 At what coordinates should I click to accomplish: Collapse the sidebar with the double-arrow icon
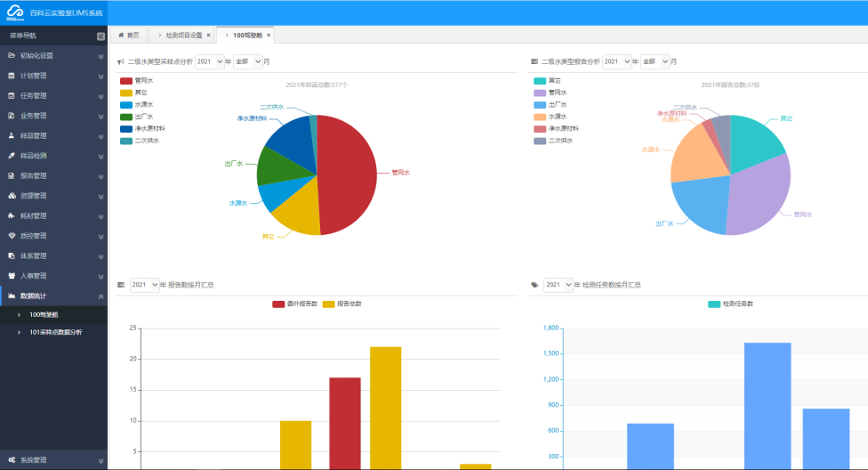[x=100, y=36]
